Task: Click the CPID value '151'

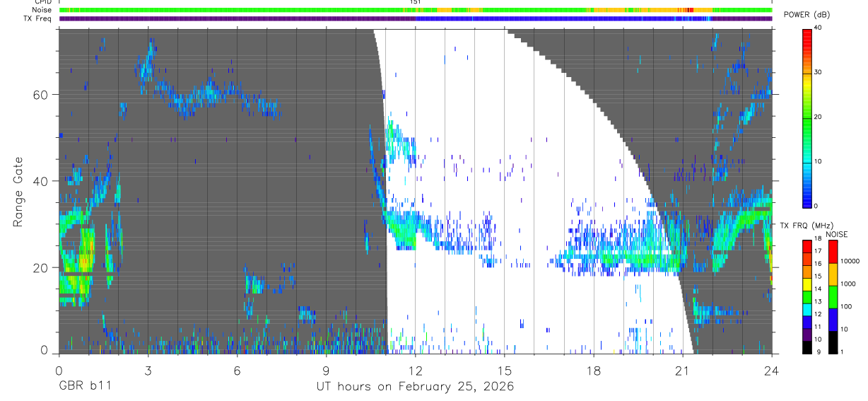Action: click(416, 2)
